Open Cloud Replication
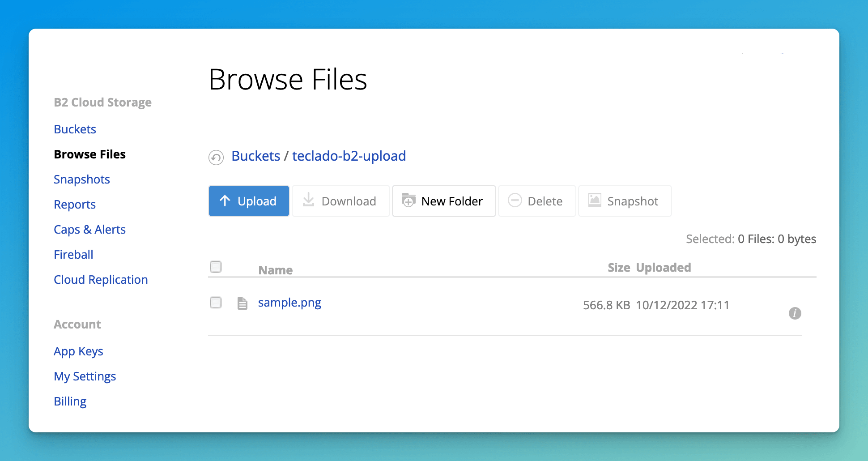The height and width of the screenshot is (461, 868). coord(101,280)
